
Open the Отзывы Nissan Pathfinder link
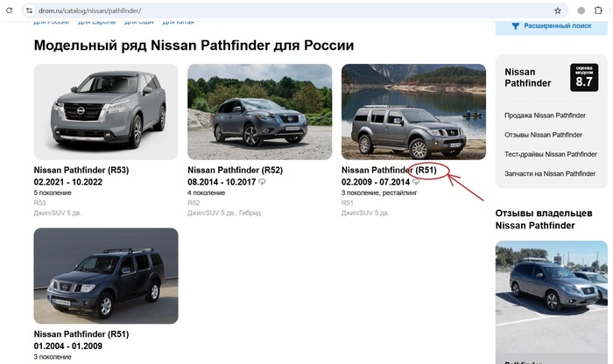click(x=544, y=135)
